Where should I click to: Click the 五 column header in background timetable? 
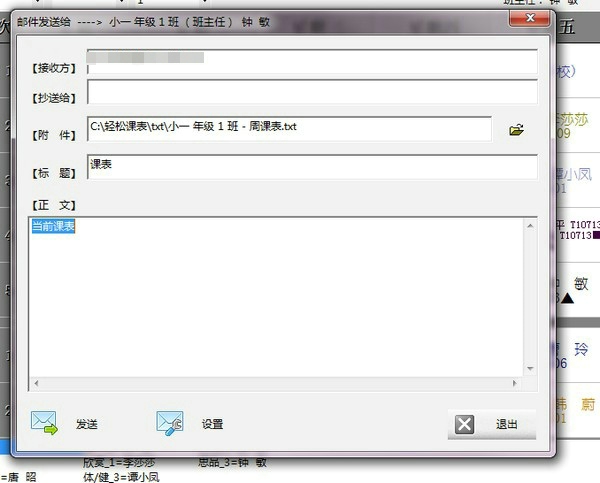[567, 27]
